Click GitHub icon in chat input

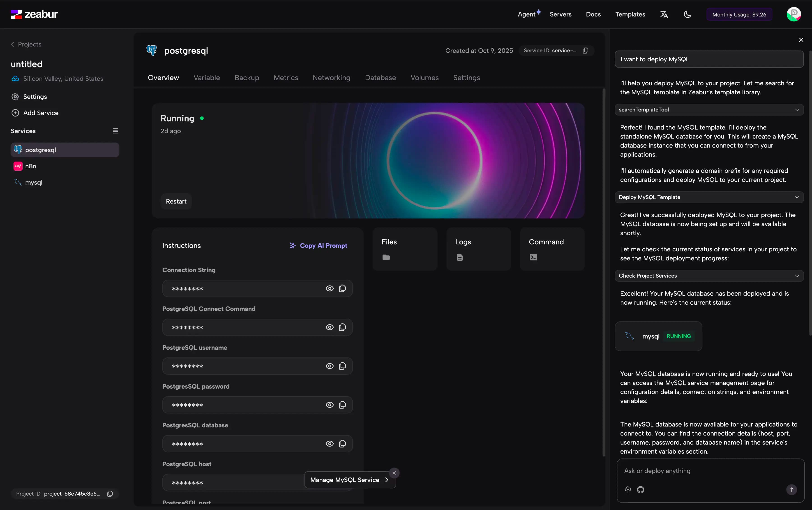click(x=640, y=489)
